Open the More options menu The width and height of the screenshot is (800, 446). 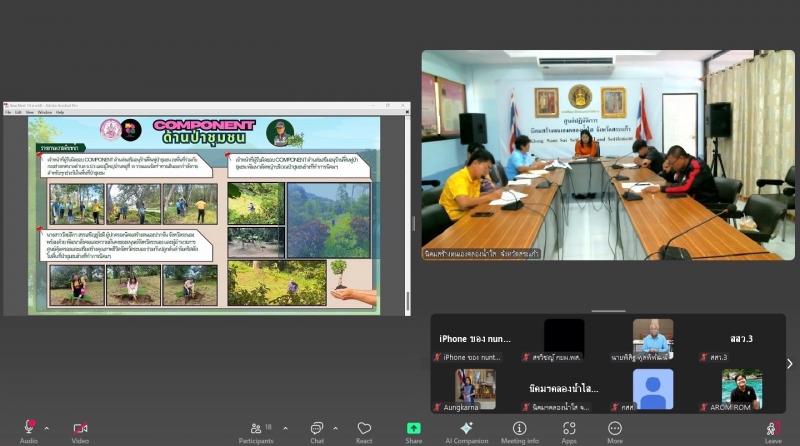[615, 432]
